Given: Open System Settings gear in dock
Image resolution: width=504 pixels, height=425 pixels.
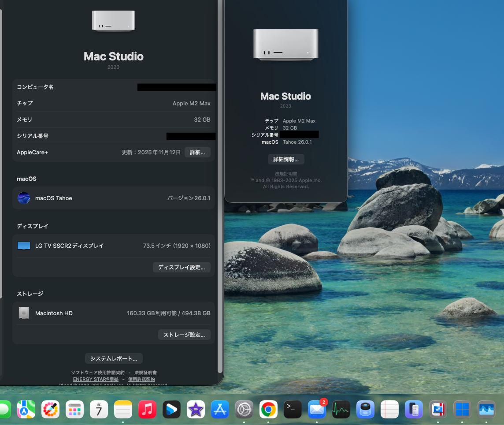Looking at the screenshot, I should [244, 410].
